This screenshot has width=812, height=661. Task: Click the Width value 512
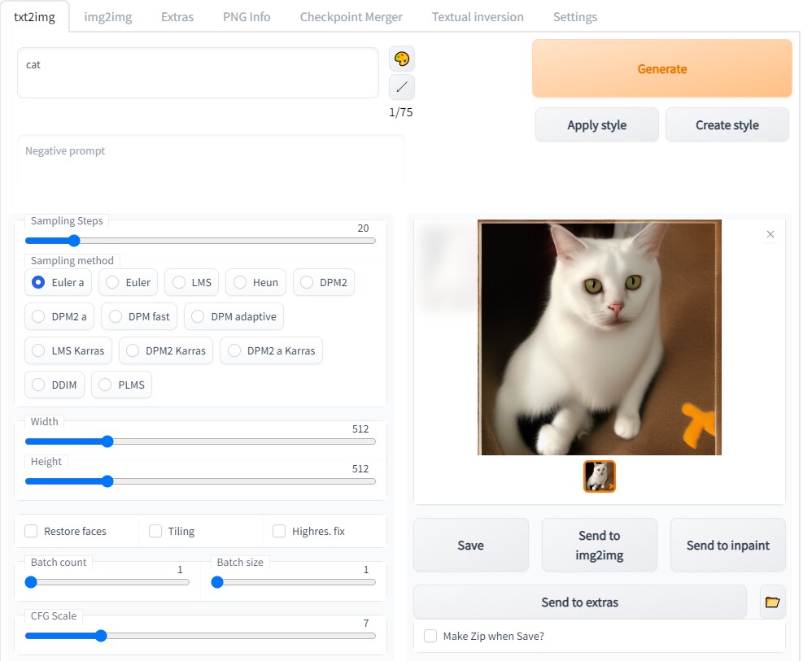pos(360,428)
